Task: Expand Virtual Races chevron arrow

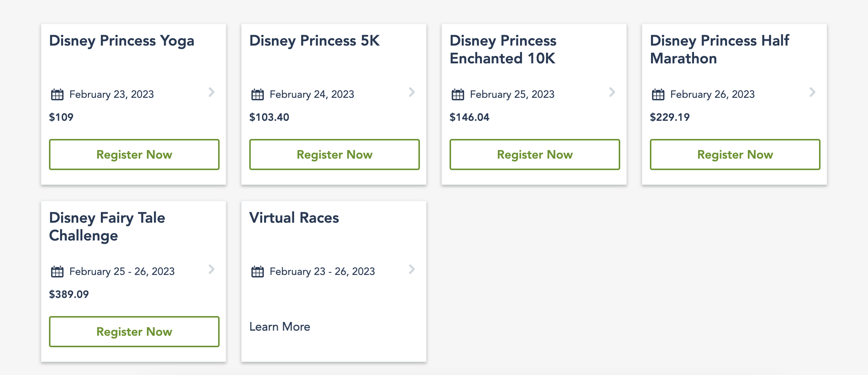Action: 412,269
